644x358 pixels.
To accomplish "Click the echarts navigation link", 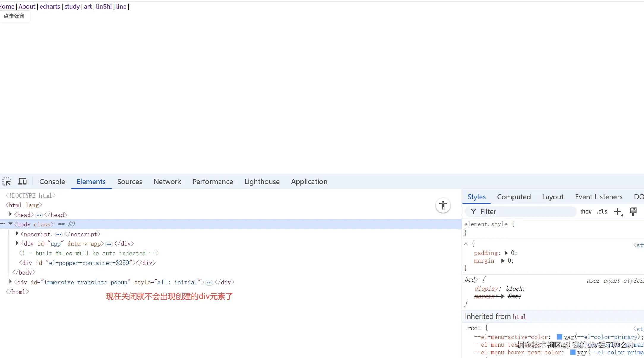I will click(50, 7).
